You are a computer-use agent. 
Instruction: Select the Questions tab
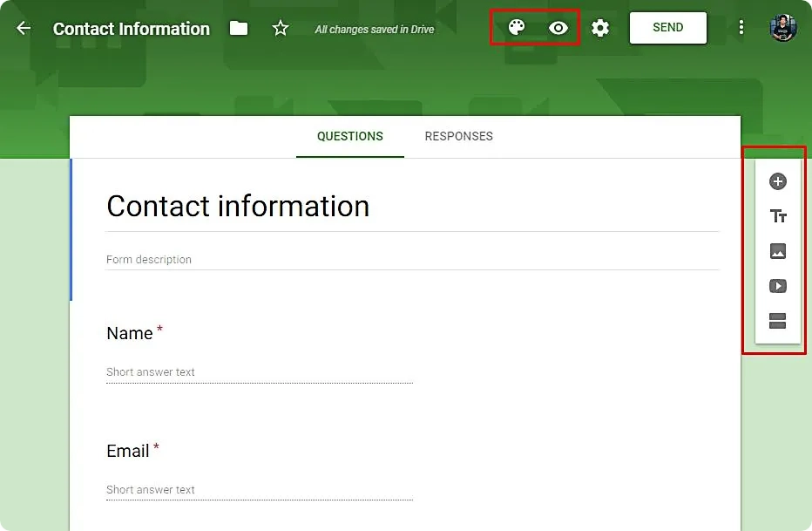click(x=349, y=136)
